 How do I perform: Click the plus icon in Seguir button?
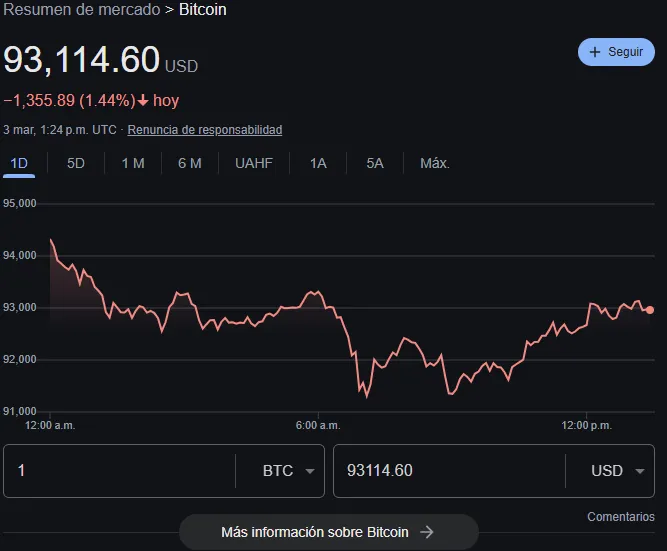click(595, 52)
